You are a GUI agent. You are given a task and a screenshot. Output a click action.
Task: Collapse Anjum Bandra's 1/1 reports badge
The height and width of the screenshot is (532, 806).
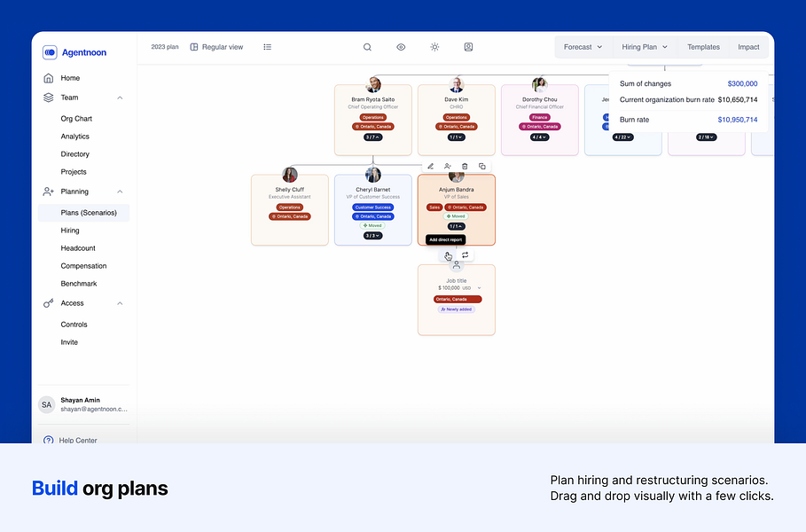[x=457, y=226]
